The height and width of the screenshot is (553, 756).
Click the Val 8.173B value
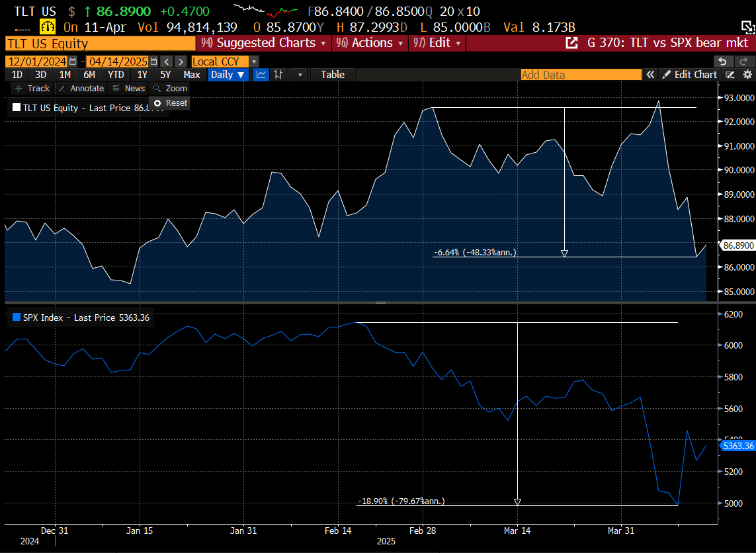[x=540, y=28]
